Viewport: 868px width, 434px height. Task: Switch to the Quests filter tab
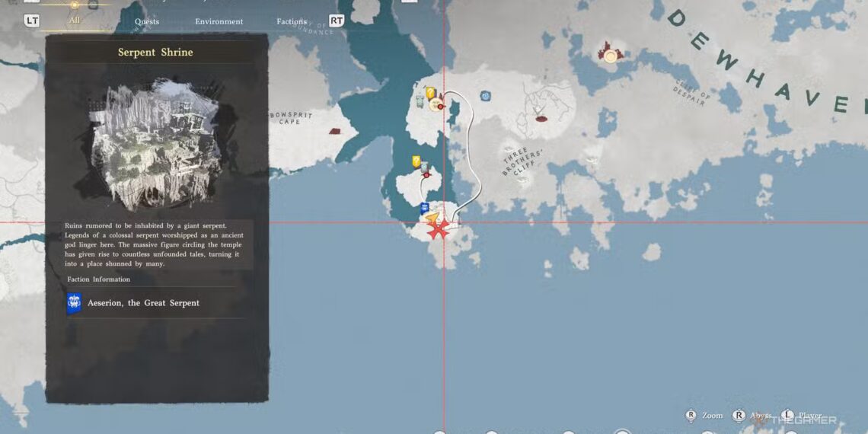coord(147,21)
